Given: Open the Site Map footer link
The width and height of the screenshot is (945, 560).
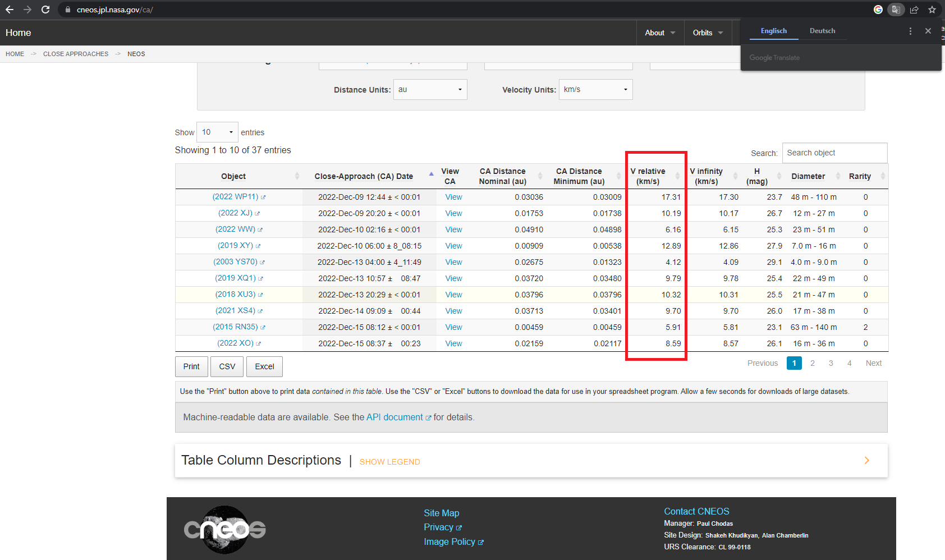Looking at the screenshot, I should (x=442, y=513).
